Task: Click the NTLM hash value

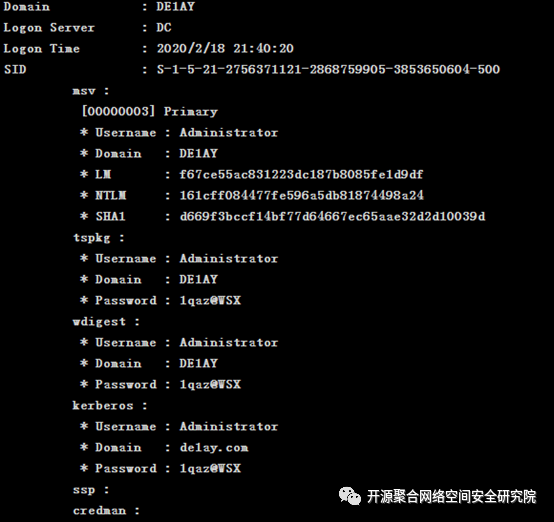Action: (x=302, y=195)
